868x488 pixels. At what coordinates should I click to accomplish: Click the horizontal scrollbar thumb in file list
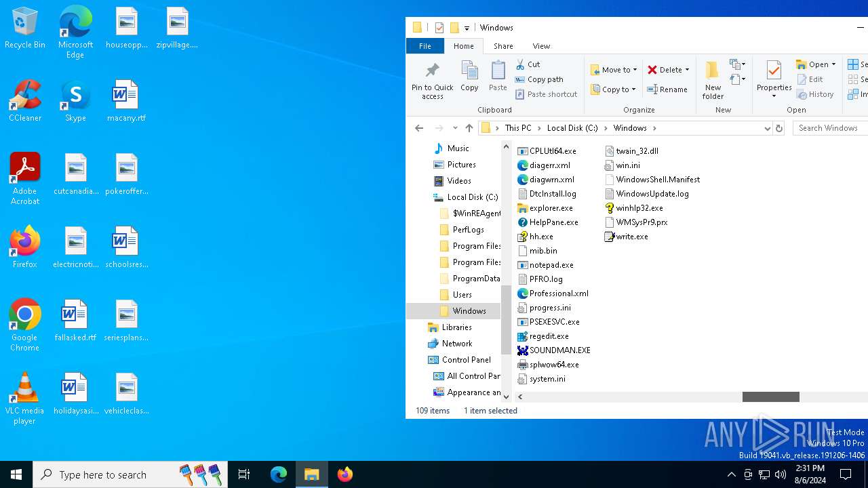(x=771, y=397)
